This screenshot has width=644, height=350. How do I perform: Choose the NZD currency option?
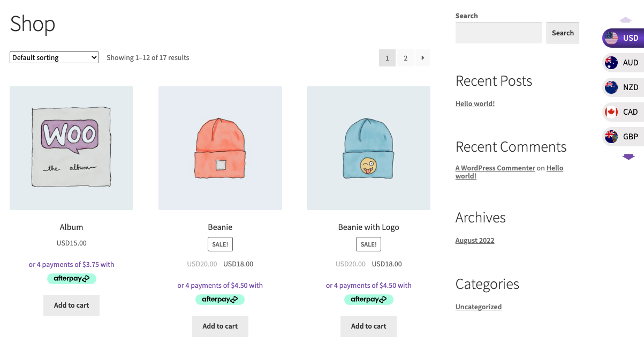[x=623, y=87]
